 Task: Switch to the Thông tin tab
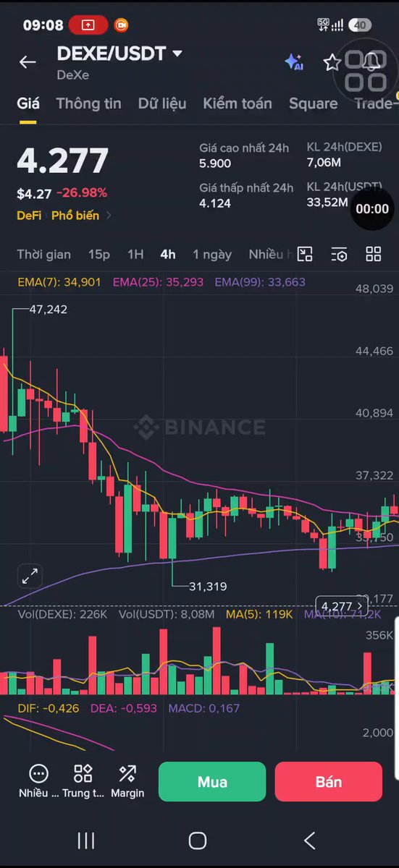coord(89,103)
